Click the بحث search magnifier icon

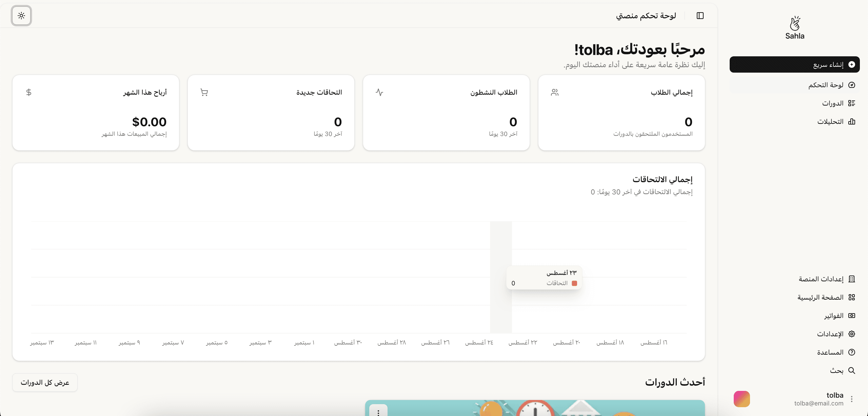(x=852, y=371)
